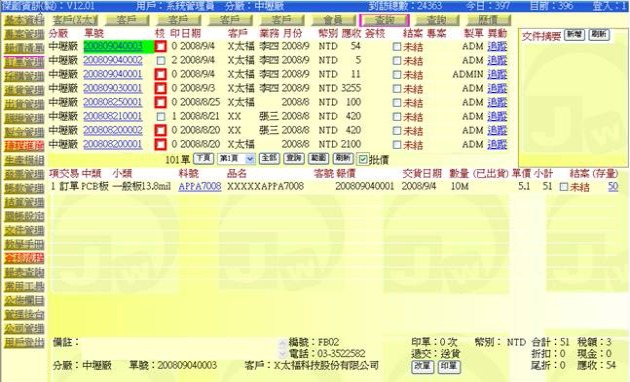Tick the 未結 checkbox on APPA7008 item line
This screenshot has height=382, width=630.
[564, 187]
